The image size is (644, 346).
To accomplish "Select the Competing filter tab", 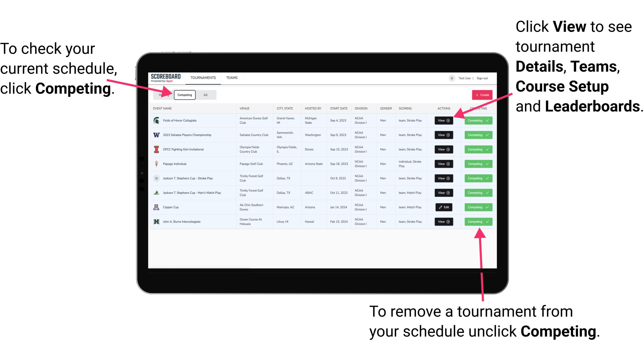I will (x=184, y=95).
